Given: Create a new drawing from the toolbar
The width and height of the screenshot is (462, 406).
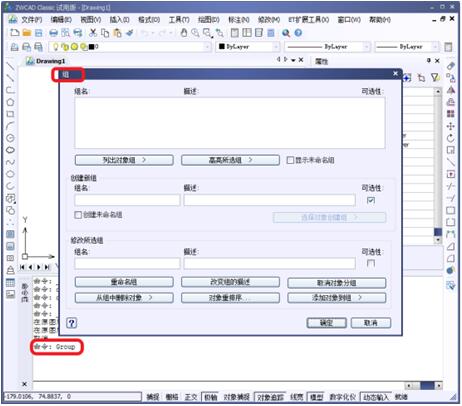Looking at the screenshot, I should point(14,33).
